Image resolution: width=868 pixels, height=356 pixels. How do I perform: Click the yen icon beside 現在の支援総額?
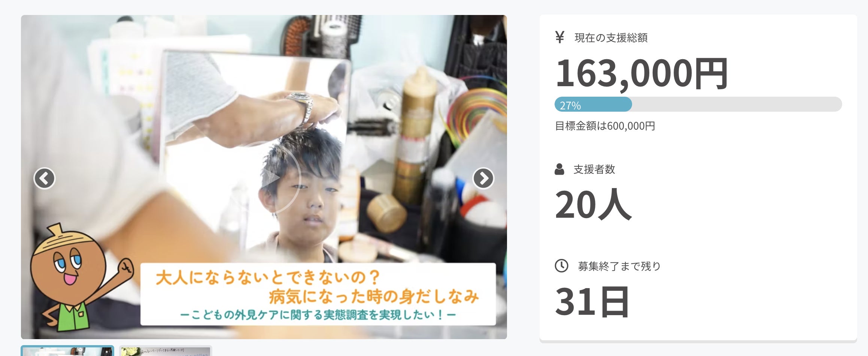point(560,37)
